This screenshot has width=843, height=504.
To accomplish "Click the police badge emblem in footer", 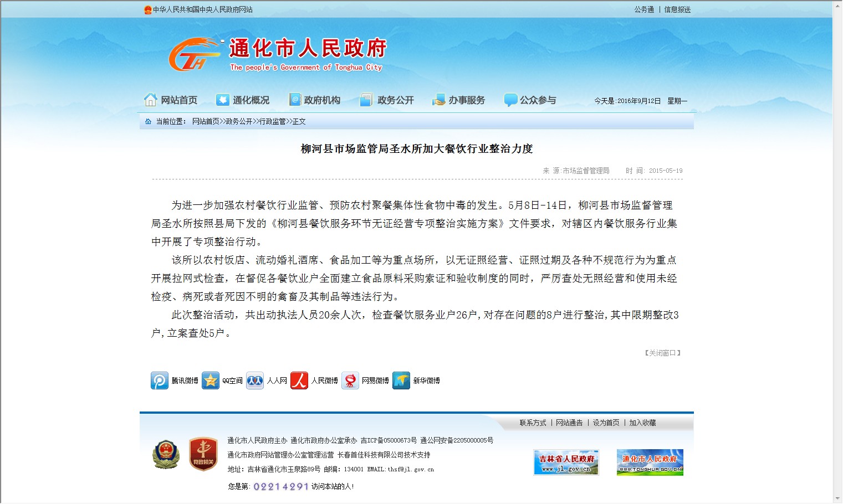I will pyautogui.click(x=166, y=455).
